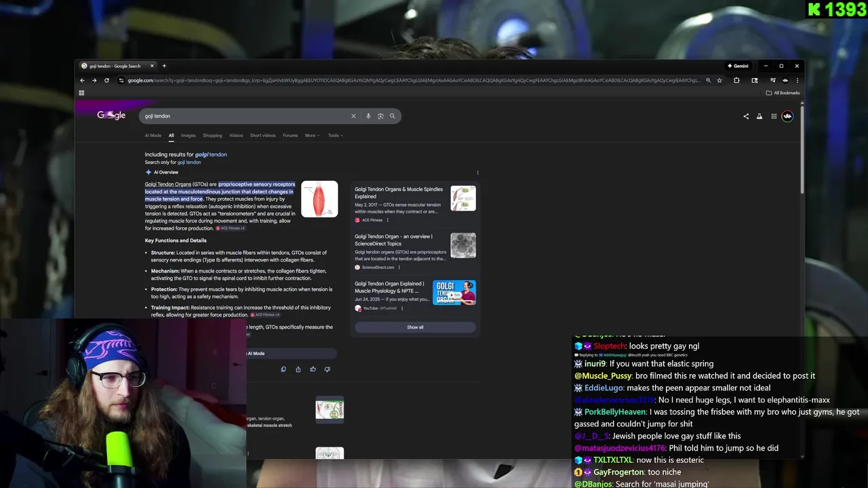Viewport: 868px width, 488px height.
Task: Click the URL address bar
Action: (414, 81)
